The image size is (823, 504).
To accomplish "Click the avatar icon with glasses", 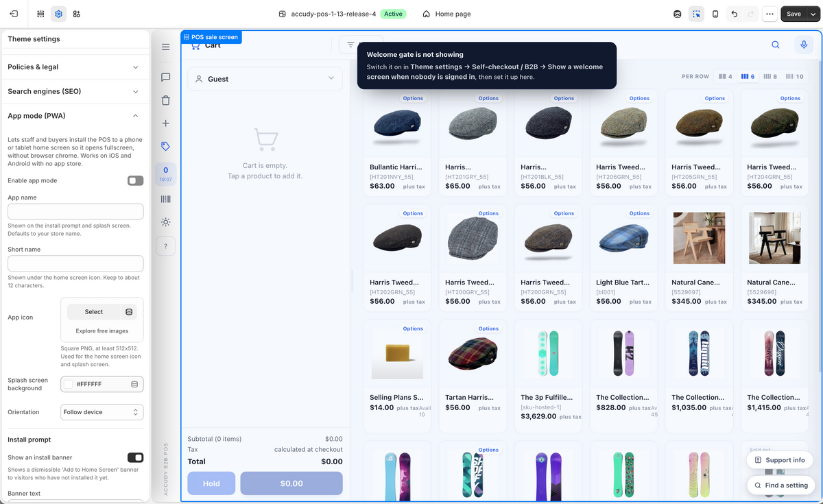I will click(x=678, y=14).
